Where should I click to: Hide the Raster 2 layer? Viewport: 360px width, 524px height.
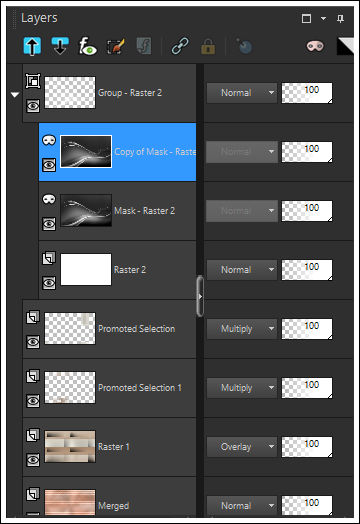coord(49,283)
